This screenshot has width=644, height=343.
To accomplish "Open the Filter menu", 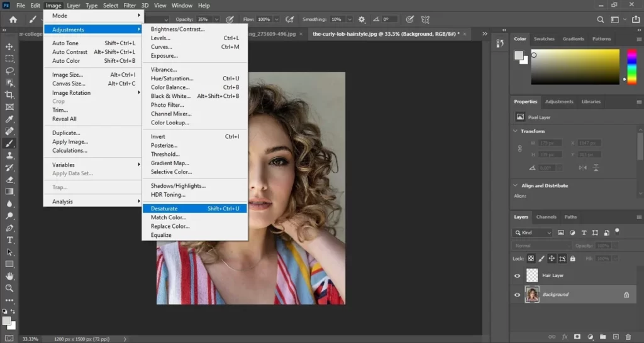I will tap(130, 5).
